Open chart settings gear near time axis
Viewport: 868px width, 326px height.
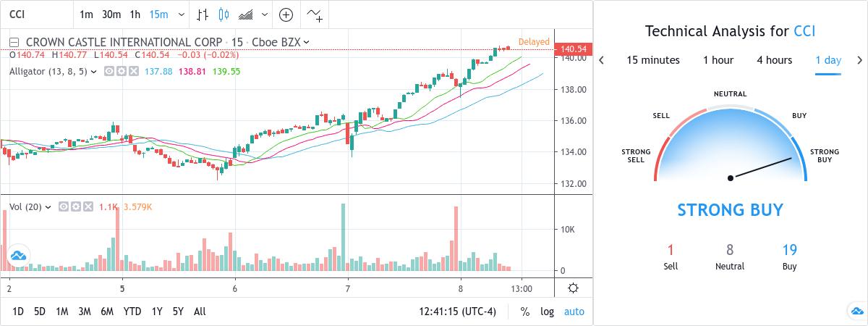573,288
